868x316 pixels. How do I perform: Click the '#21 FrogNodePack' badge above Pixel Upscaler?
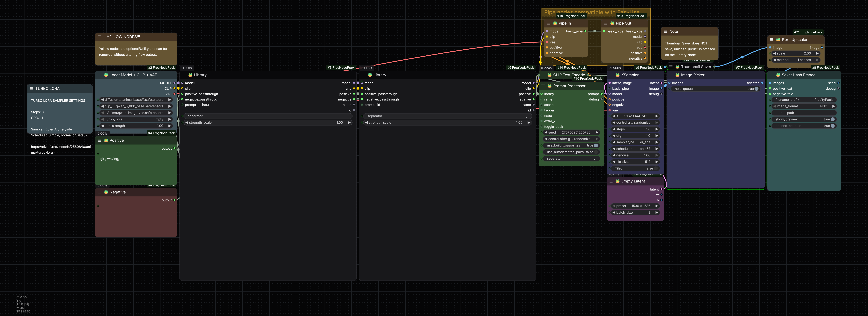[808, 32]
